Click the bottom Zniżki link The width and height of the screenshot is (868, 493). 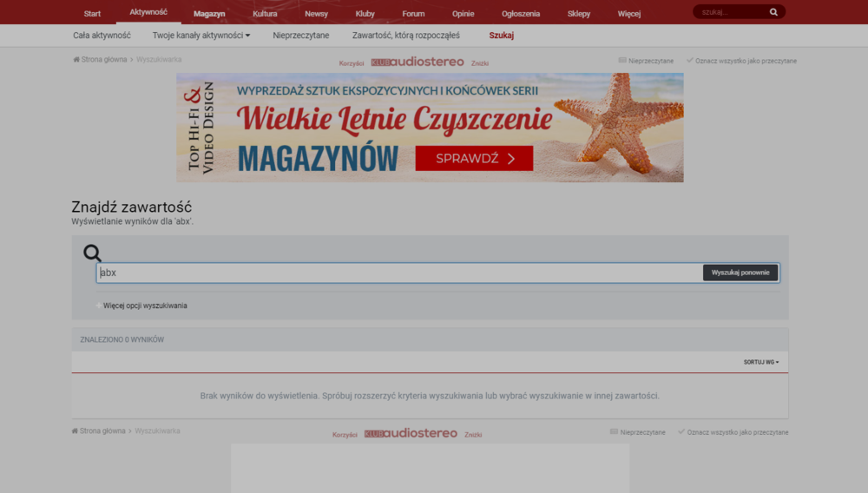point(473,434)
